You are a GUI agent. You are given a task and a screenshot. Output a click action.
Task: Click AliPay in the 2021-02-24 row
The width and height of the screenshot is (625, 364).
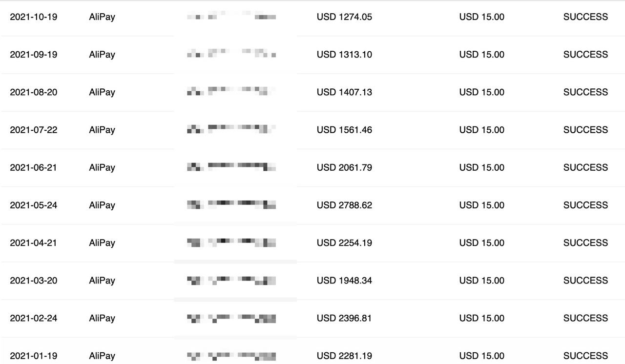pos(102,318)
